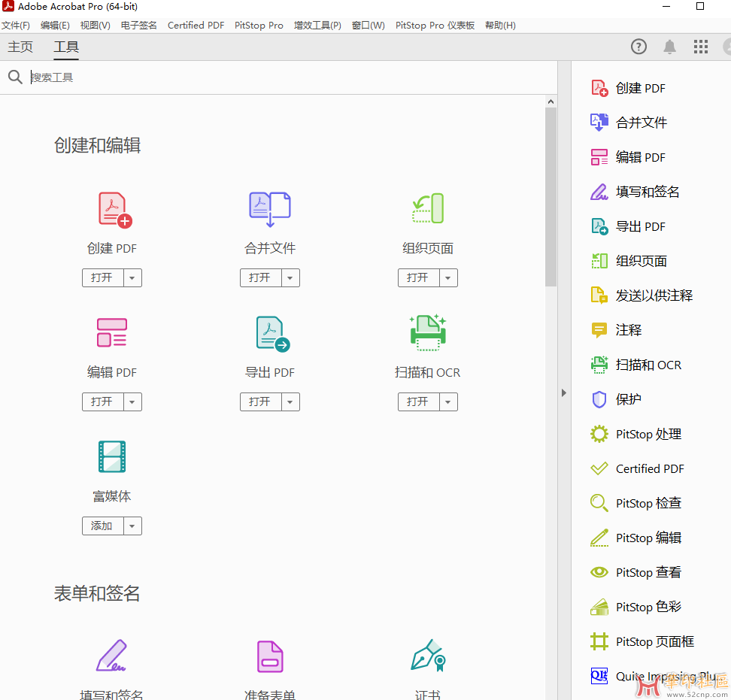Click the Prepare Form (准备表单) icon
731x700 pixels.
coord(270,656)
